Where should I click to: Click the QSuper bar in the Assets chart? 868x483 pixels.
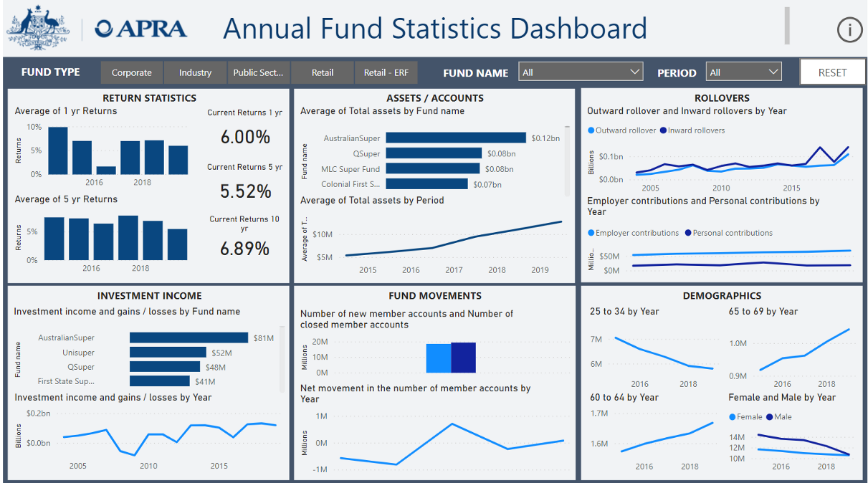[434, 153]
